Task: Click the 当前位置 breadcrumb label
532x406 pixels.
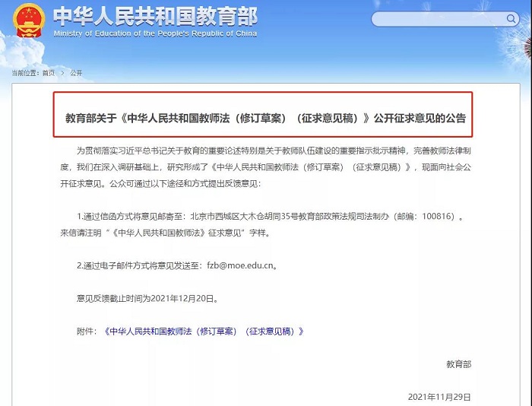Action: [24, 73]
